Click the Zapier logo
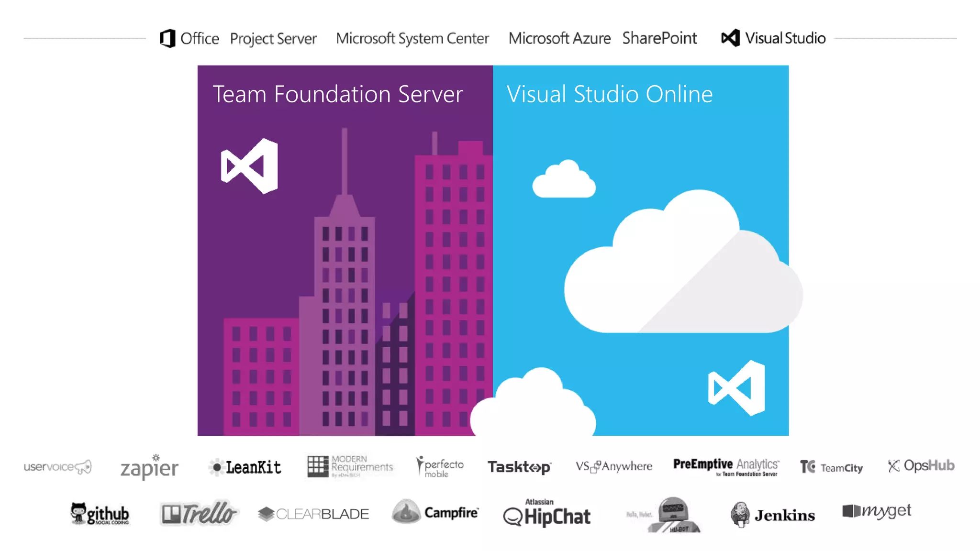This screenshot has width=980, height=551. tap(149, 467)
